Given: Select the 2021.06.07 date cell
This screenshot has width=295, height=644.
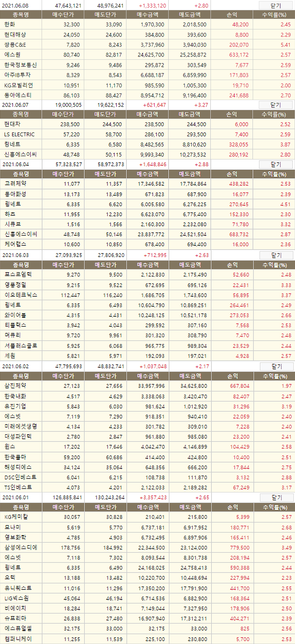Looking at the screenshot, I should pyautogui.click(x=15, y=105).
